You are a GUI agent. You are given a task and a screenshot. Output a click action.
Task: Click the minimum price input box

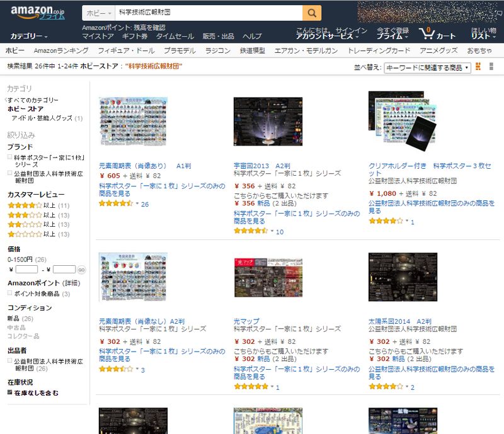(x=26, y=270)
